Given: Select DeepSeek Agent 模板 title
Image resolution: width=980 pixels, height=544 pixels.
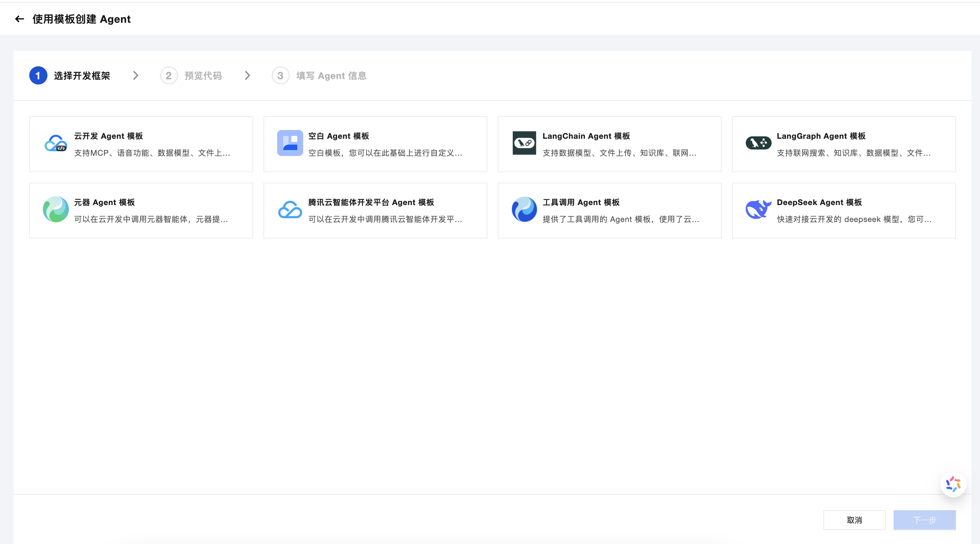Looking at the screenshot, I should click(819, 202).
